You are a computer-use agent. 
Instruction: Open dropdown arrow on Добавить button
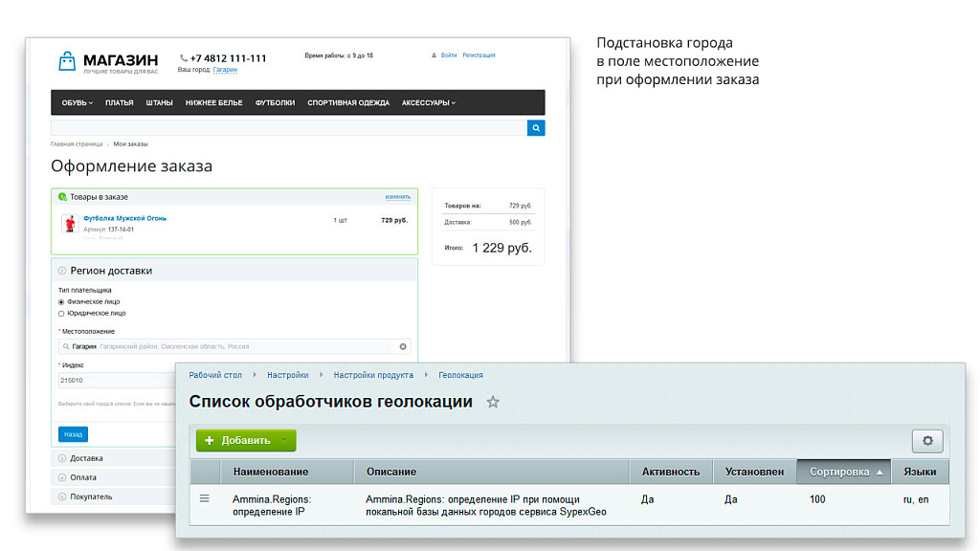pos(283,441)
